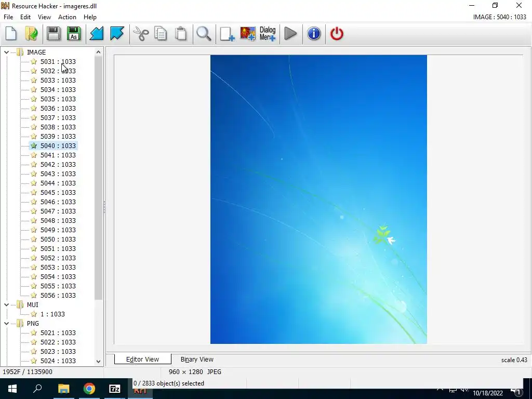Click the red power Exit icon
This screenshot has height=399, width=532.
click(x=337, y=34)
